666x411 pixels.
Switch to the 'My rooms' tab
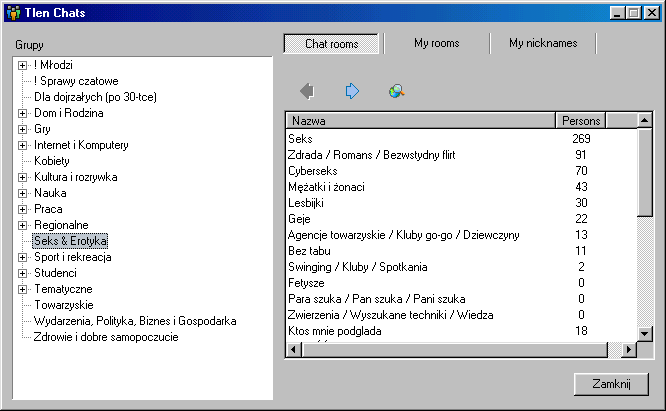[436, 44]
